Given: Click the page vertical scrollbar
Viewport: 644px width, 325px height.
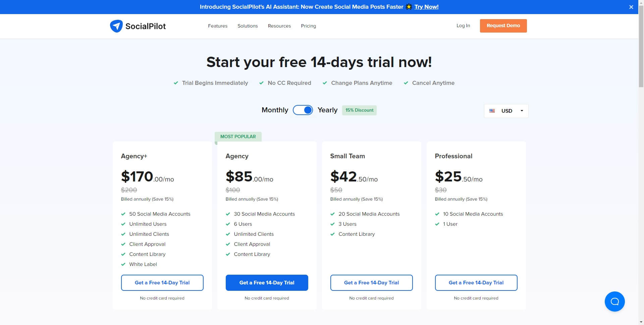Looking at the screenshot, I should coord(641,47).
